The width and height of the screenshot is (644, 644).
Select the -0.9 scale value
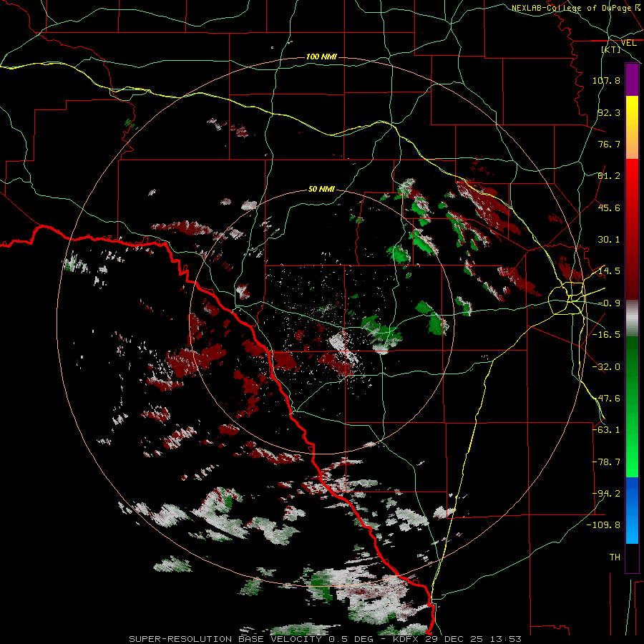[609, 303]
